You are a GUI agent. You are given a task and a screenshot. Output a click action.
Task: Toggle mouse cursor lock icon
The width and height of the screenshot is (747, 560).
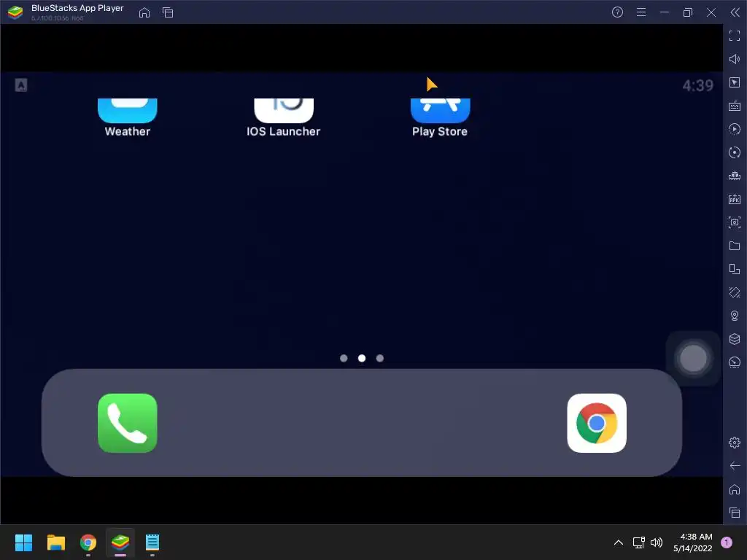click(735, 82)
